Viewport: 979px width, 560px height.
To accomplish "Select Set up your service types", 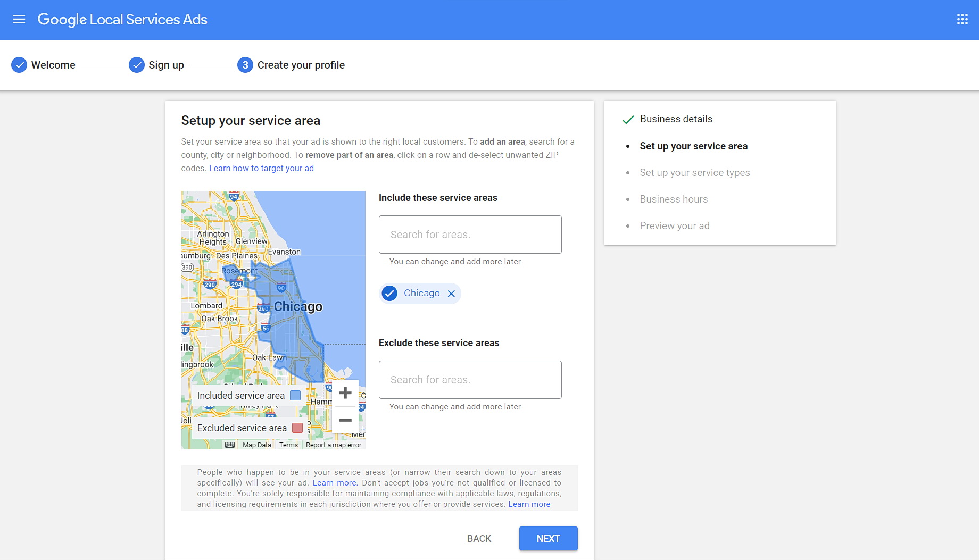I will tap(694, 173).
